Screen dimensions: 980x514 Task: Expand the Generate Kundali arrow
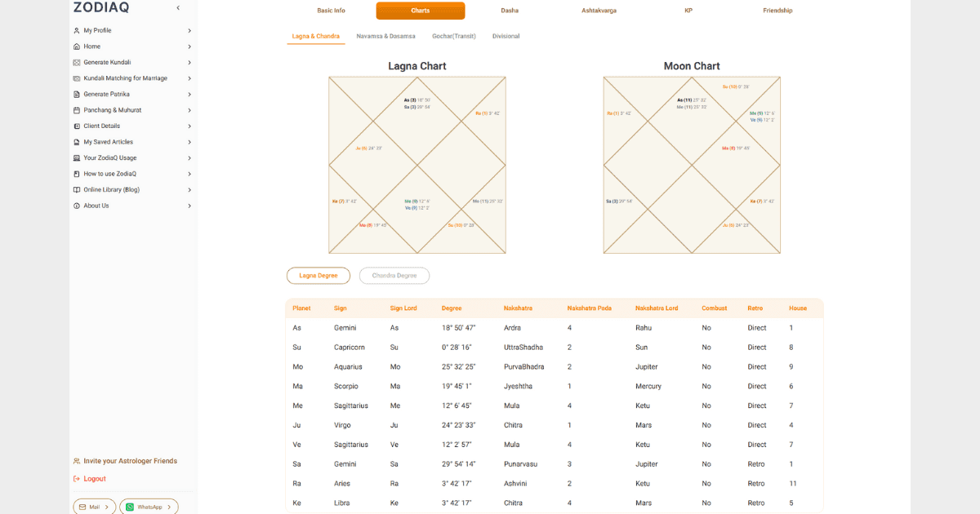click(x=189, y=62)
